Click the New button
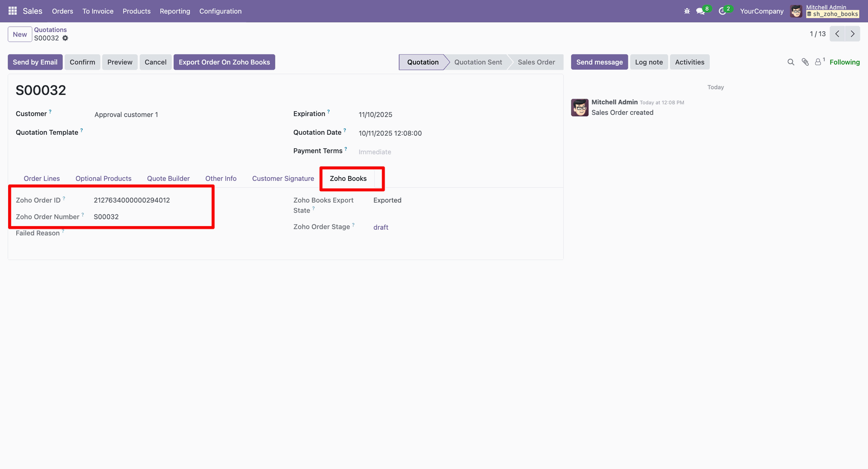 (20, 34)
